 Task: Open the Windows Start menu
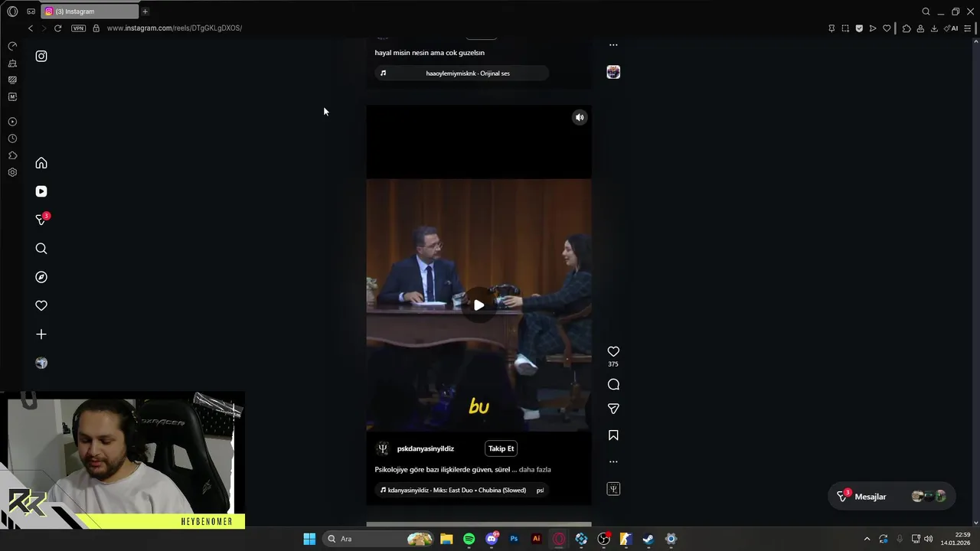309,539
